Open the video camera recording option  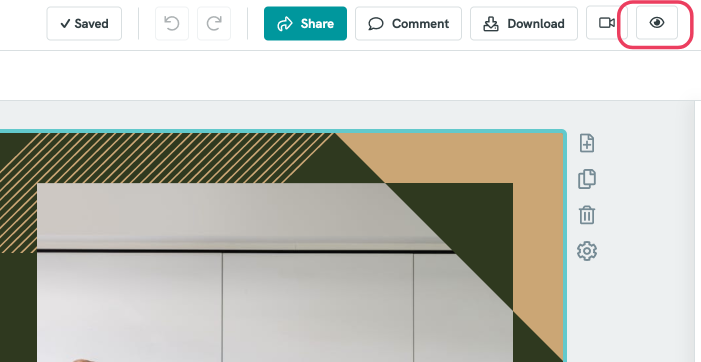(607, 23)
